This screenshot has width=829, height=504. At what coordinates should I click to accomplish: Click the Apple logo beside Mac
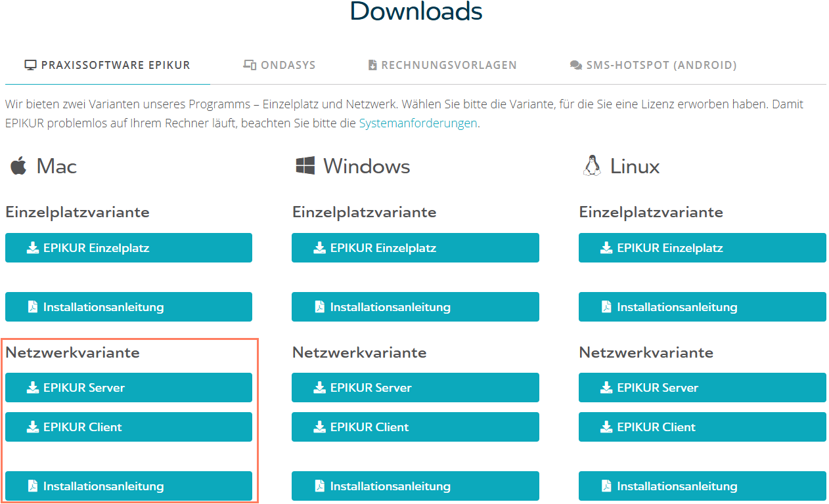(18, 165)
